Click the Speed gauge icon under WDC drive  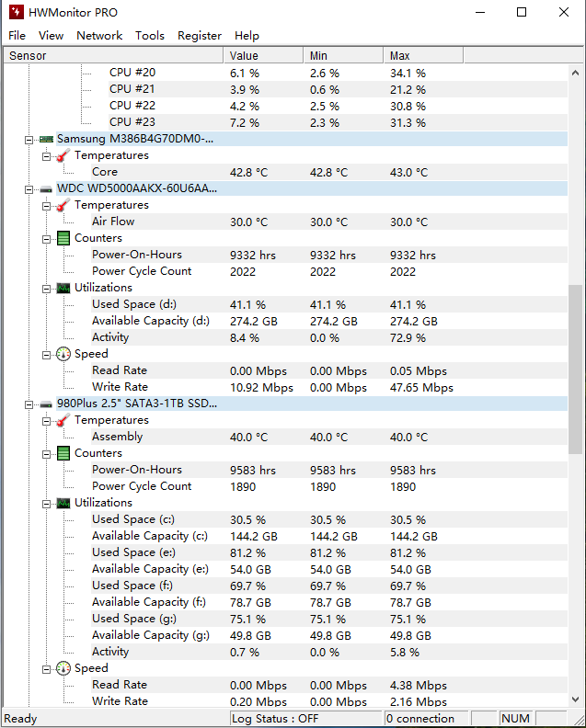[63, 354]
